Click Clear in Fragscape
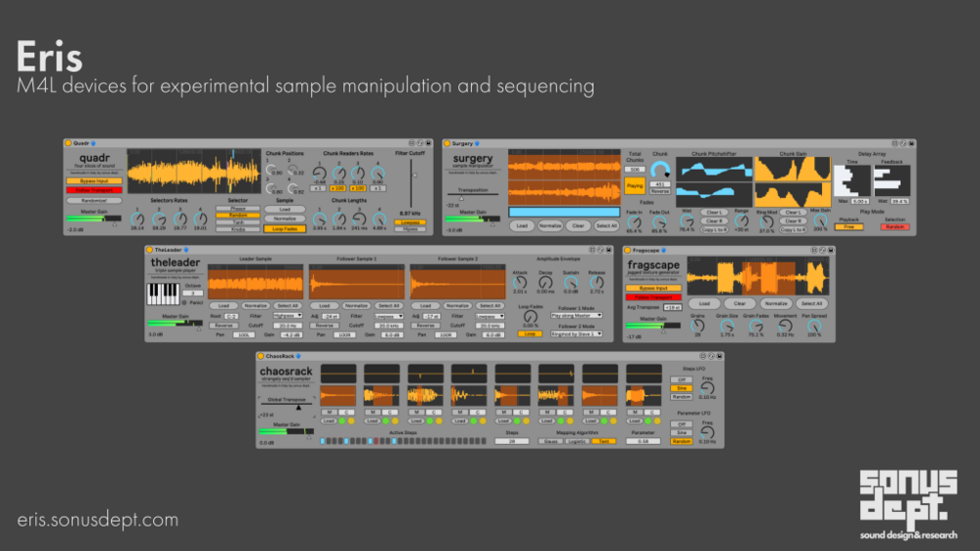The height and width of the screenshot is (551, 980). pyautogui.click(x=739, y=303)
